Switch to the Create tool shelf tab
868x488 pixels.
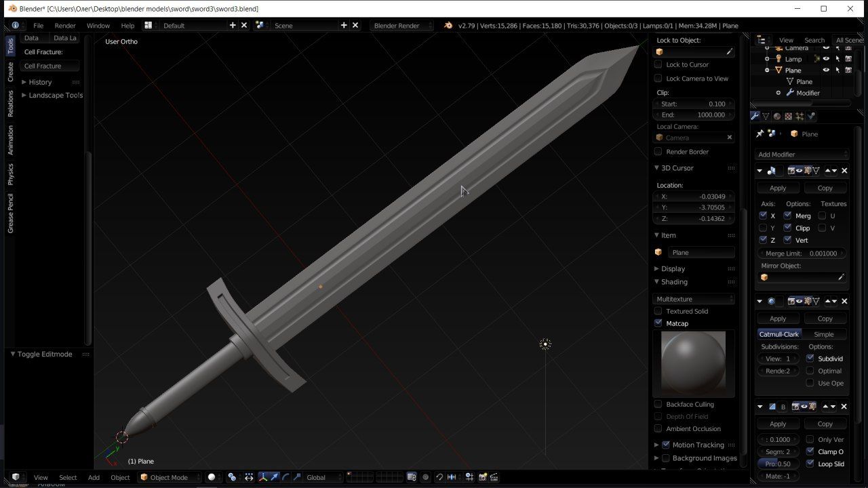tap(10, 72)
